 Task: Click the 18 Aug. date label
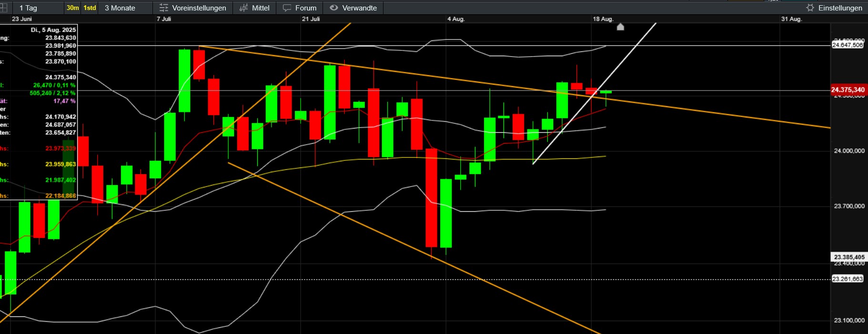(603, 19)
